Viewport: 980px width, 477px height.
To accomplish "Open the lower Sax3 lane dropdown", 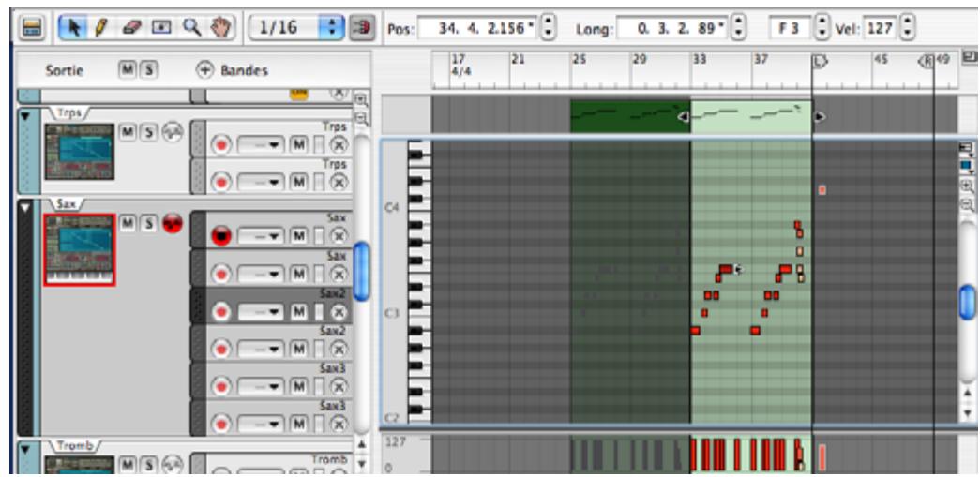I will (x=261, y=425).
